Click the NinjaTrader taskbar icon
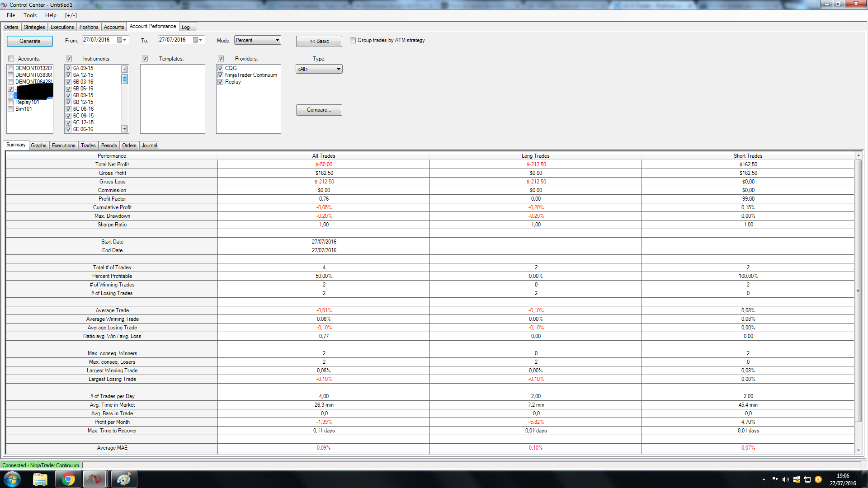Viewport: 868px width, 488px height. click(95, 479)
